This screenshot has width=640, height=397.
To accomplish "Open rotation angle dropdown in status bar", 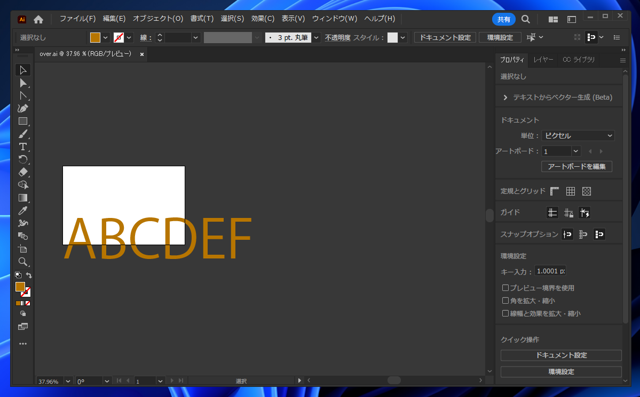I will (107, 381).
